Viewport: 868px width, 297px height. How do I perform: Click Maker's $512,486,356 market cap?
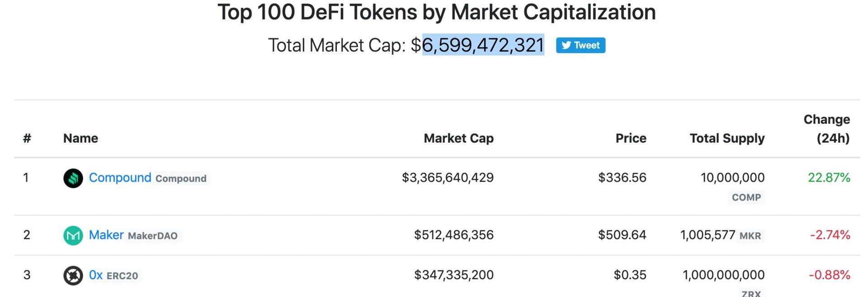(454, 235)
